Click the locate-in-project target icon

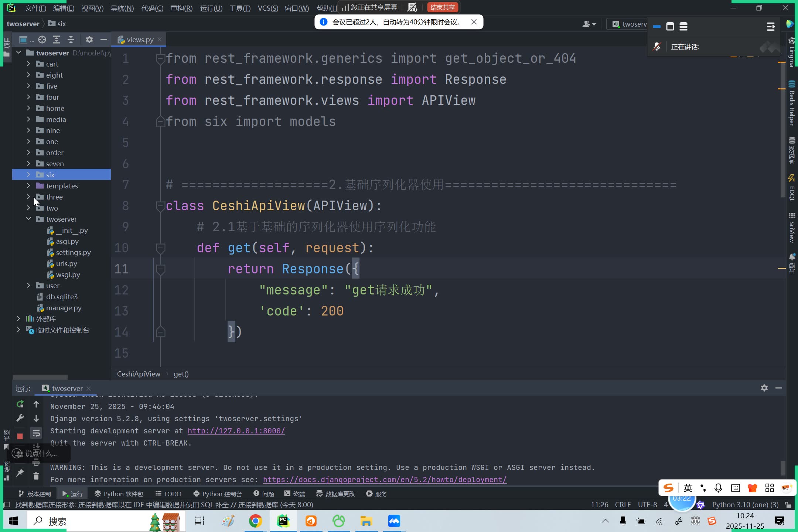pyautogui.click(x=42, y=40)
